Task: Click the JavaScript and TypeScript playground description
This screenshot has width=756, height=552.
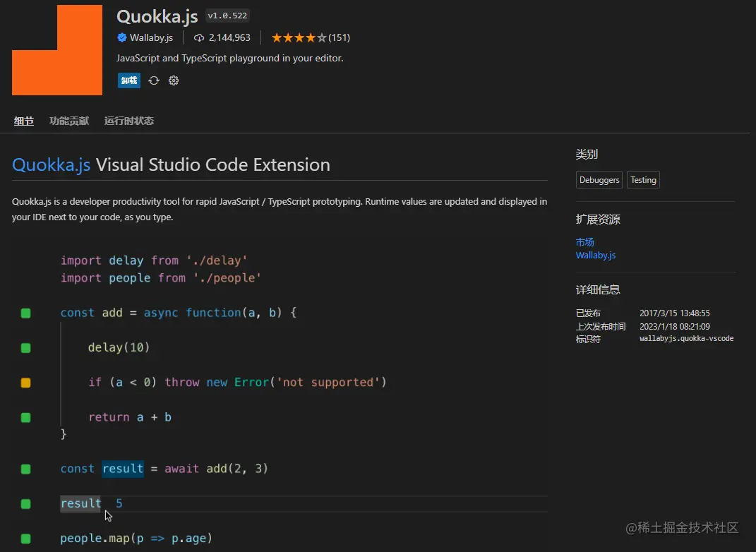Action: (230, 59)
